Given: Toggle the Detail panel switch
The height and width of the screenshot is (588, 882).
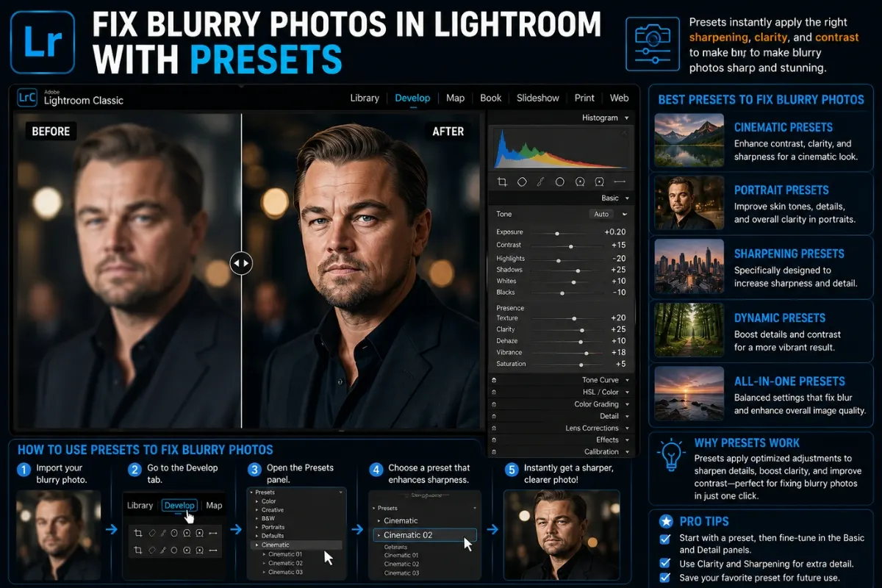Looking at the screenshot, I should click(493, 416).
